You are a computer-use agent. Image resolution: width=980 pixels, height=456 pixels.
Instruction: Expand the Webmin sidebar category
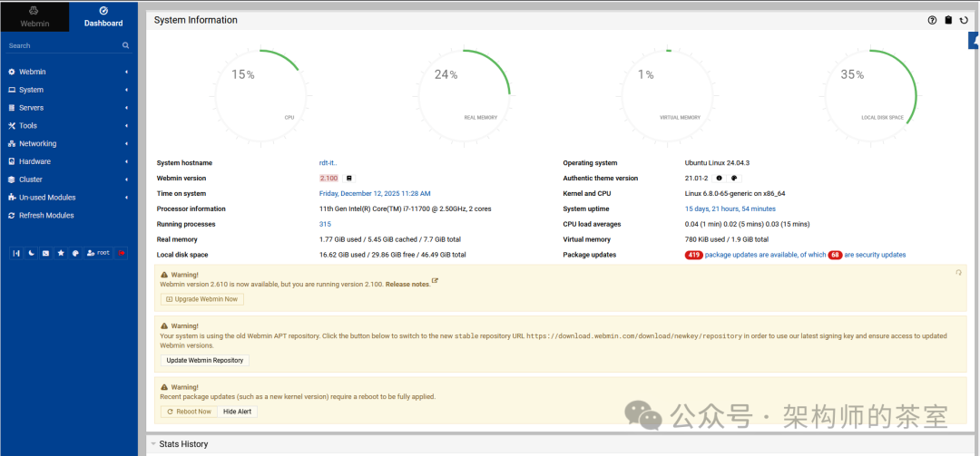69,72
